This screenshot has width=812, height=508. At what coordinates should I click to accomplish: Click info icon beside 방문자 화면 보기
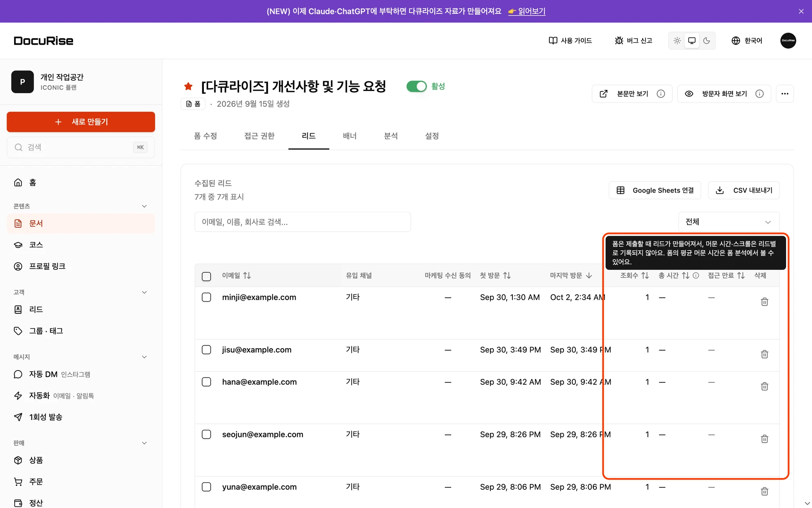click(x=760, y=94)
